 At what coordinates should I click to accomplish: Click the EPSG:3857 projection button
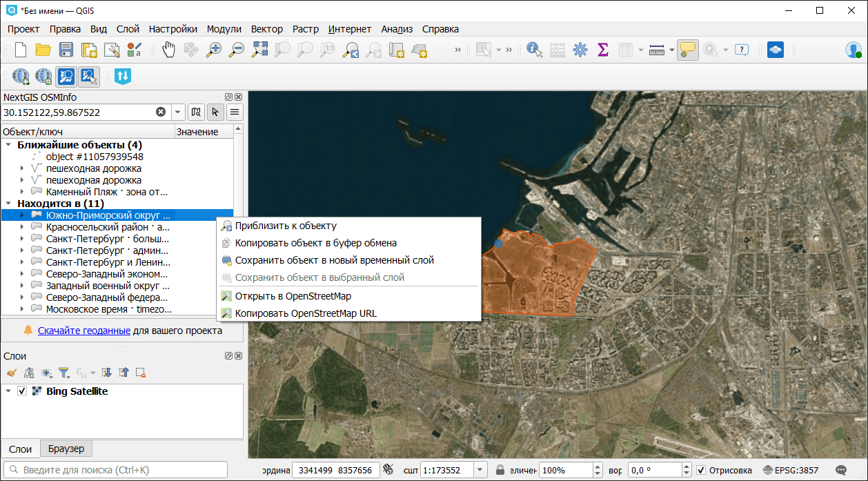pyautogui.click(x=790, y=470)
